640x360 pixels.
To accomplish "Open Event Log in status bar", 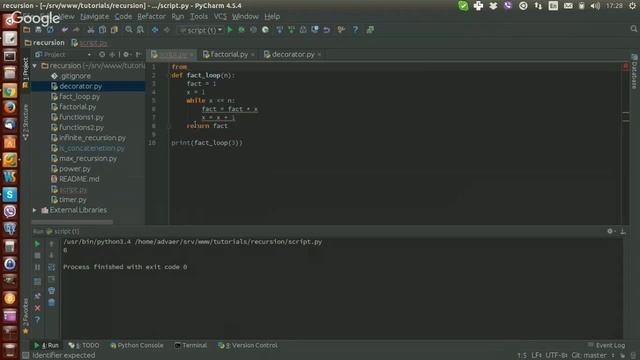I will tap(606, 345).
